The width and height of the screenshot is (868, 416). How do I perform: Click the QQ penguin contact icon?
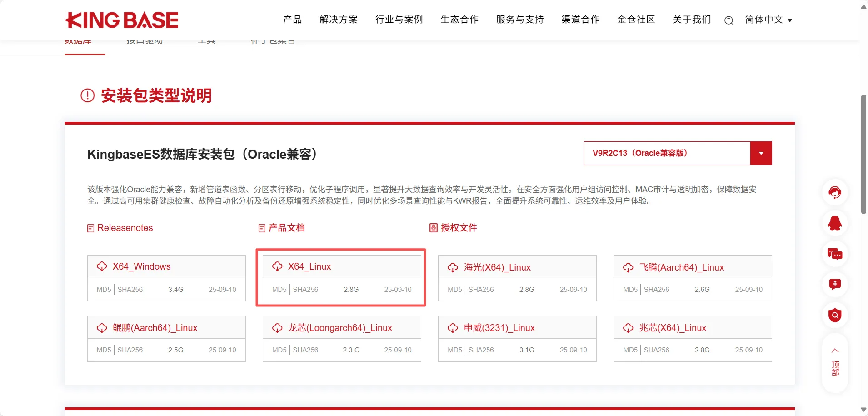click(x=834, y=223)
